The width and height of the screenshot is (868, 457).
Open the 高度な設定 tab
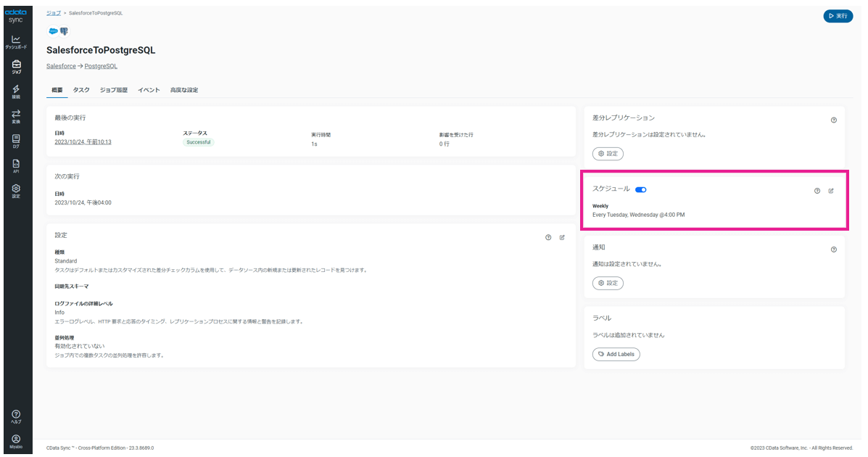tap(184, 90)
